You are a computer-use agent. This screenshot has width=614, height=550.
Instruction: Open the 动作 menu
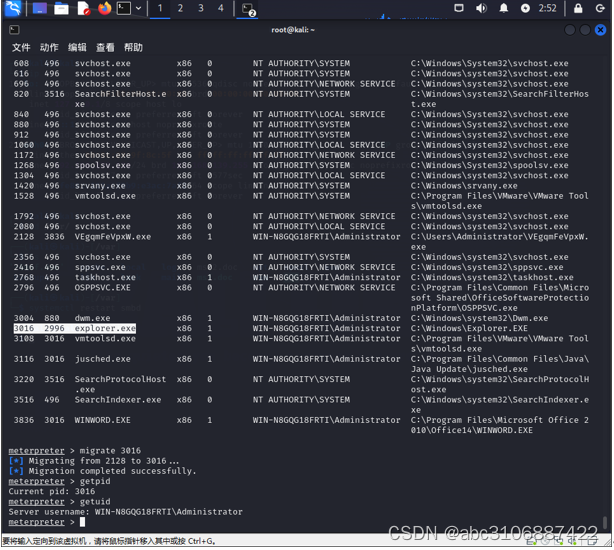point(49,47)
